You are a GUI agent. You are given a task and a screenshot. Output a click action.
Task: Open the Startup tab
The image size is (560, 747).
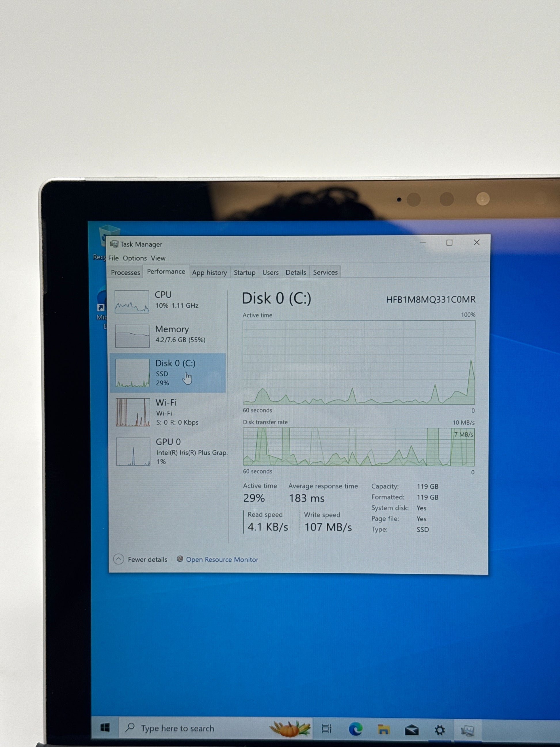(244, 273)
